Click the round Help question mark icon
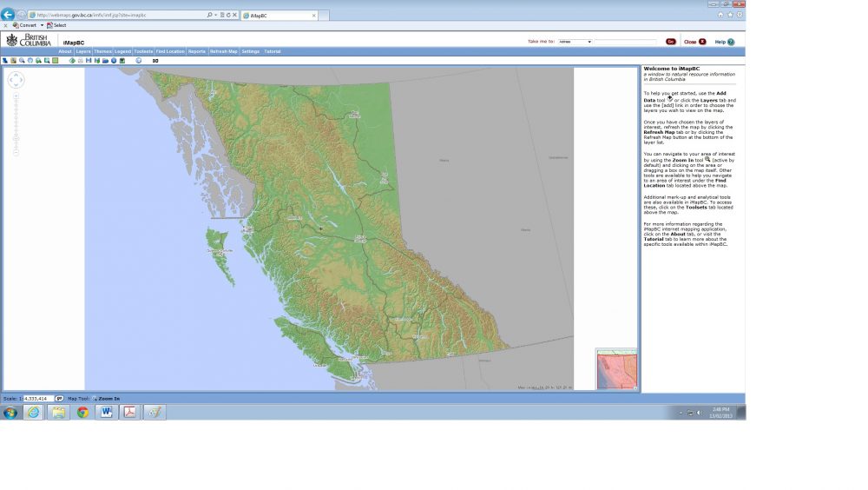The height and width of the screenshot is (490, 868). click(x=731, y=42)
